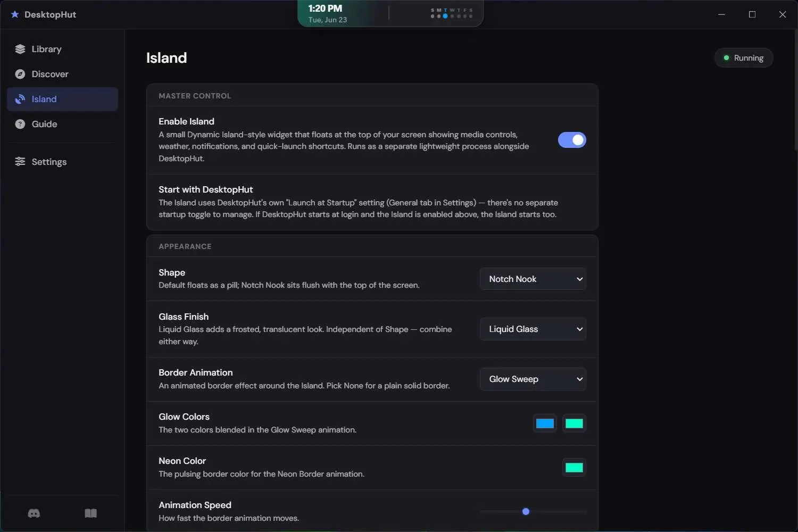Viewport: 798px width, 532px height.
Task: Click the Settings sliders icon
Action: click(20, 162)
